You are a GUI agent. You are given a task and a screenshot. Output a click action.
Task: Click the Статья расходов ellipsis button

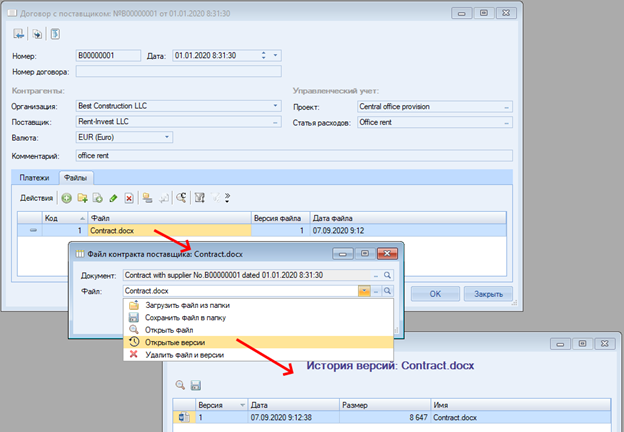pyautogui.click(x=507, y=123)
